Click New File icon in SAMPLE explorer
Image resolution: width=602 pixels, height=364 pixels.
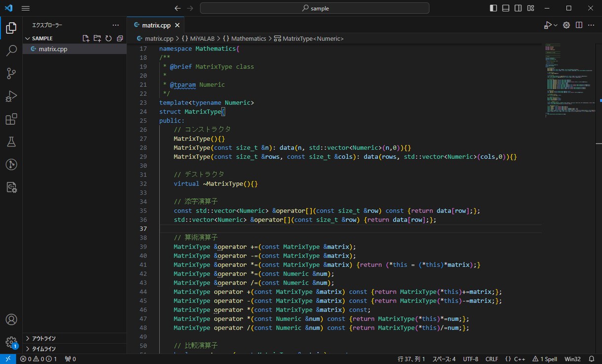tap(86, 38)
